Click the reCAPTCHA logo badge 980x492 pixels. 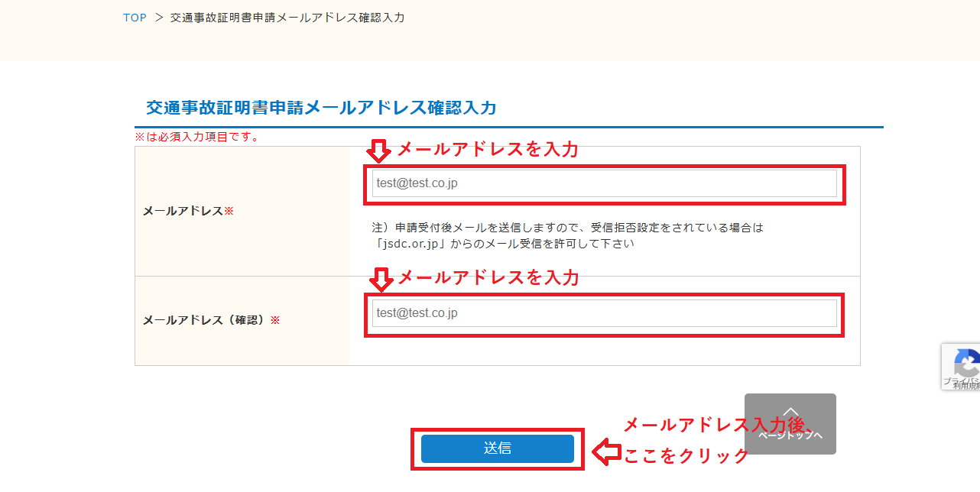point(967,361)
